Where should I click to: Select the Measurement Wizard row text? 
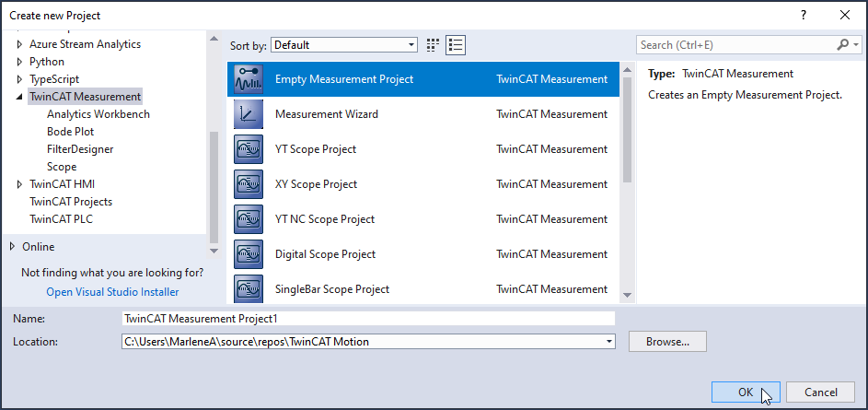click(x=327, y=114)
